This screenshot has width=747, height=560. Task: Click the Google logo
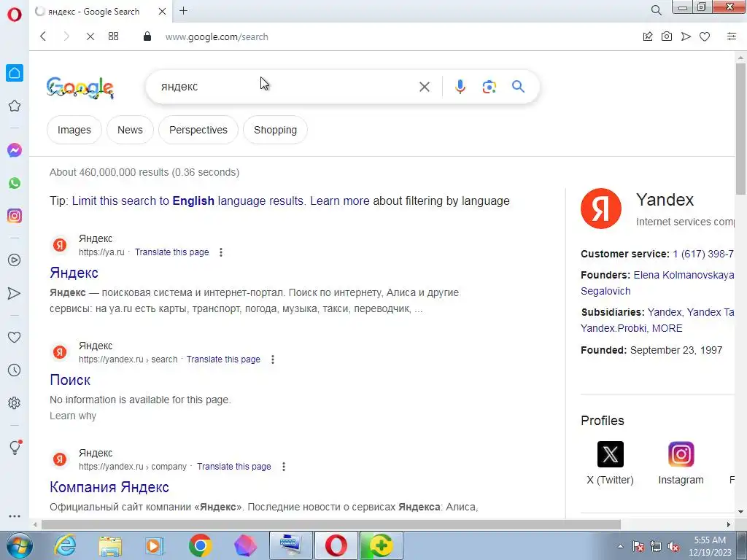click(80, 87)
